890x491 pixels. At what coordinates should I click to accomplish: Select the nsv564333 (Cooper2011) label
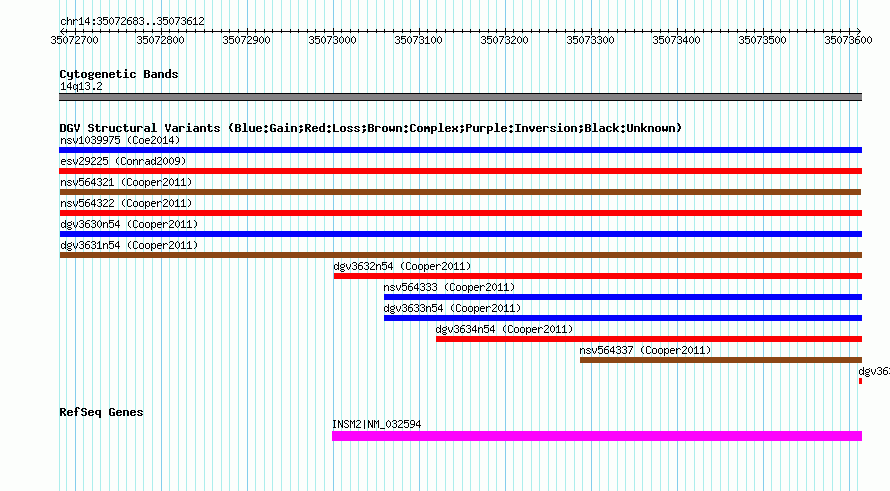(x=449, y=287)
